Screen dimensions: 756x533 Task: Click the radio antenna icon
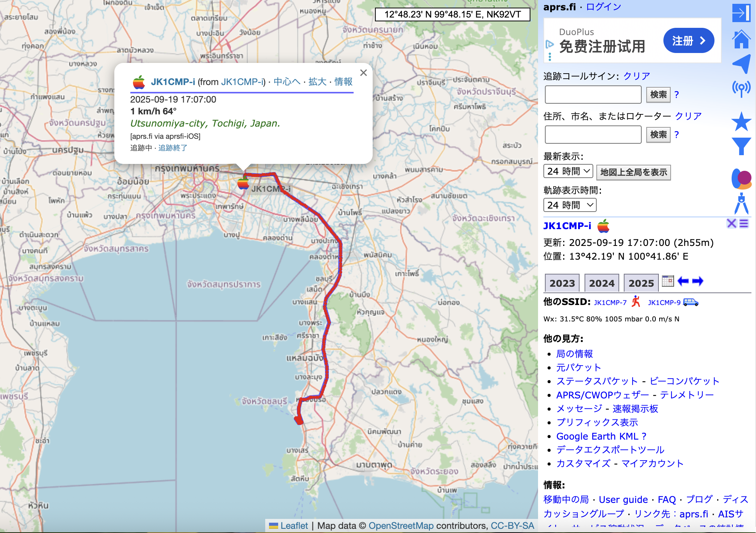click(x=741, y=88)
